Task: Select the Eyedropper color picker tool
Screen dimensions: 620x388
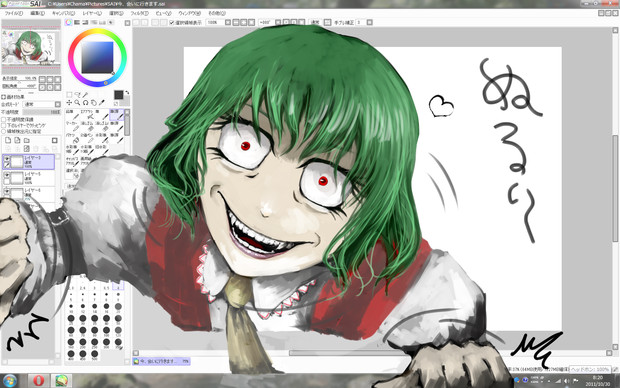Action: 102,102
